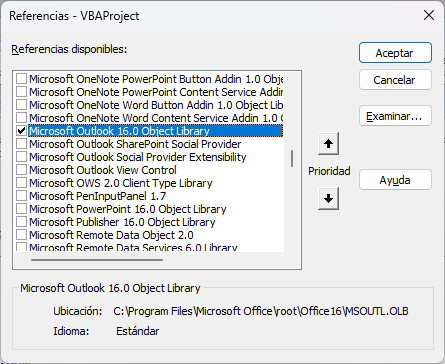The width and height of the screenshot is (445, 364).
Task: Check Microsoft OneNote PowerPoint Button Addin checkbox
Action: click(22, 79)
